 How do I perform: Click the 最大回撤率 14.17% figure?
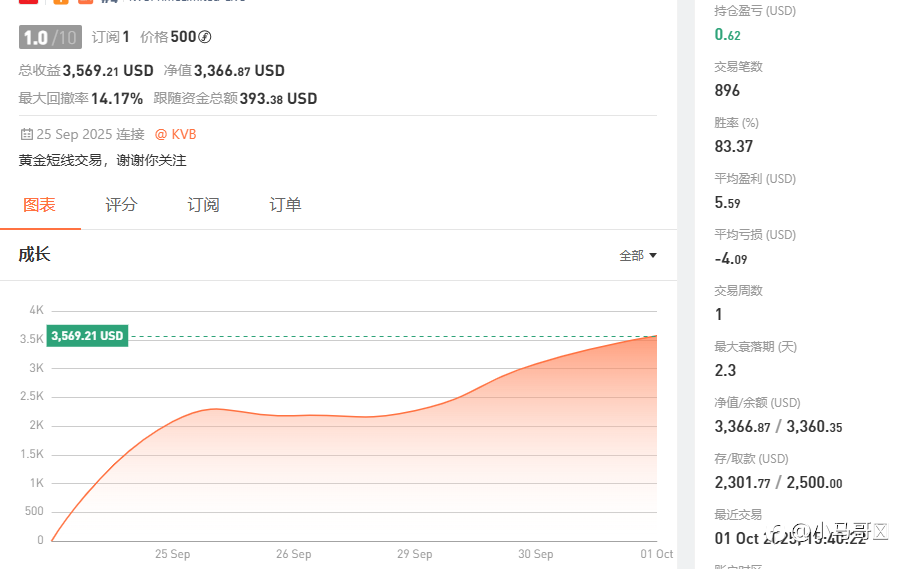tap(117, 99)
